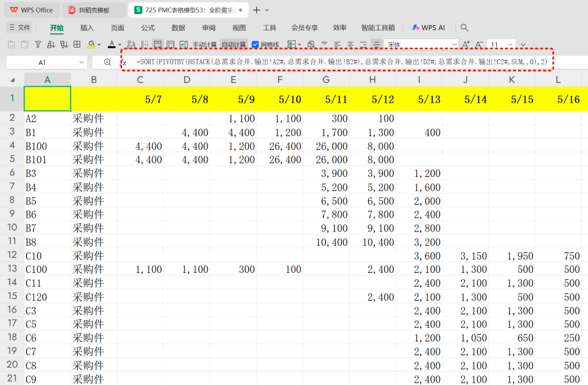Sort ascending with the A-Z icon
This screenshot has width=588, height=385.
coord(51,45)
